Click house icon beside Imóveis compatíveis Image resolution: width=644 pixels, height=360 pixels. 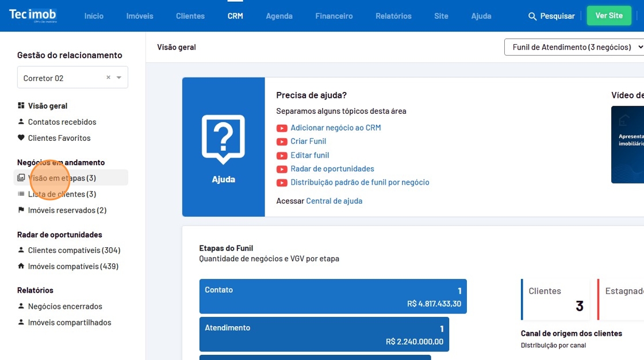pos(21,266)
